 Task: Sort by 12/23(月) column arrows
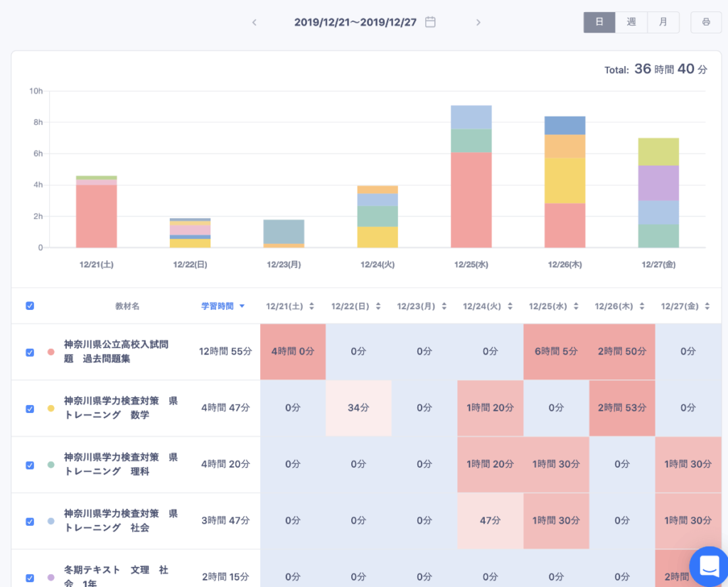444,306
